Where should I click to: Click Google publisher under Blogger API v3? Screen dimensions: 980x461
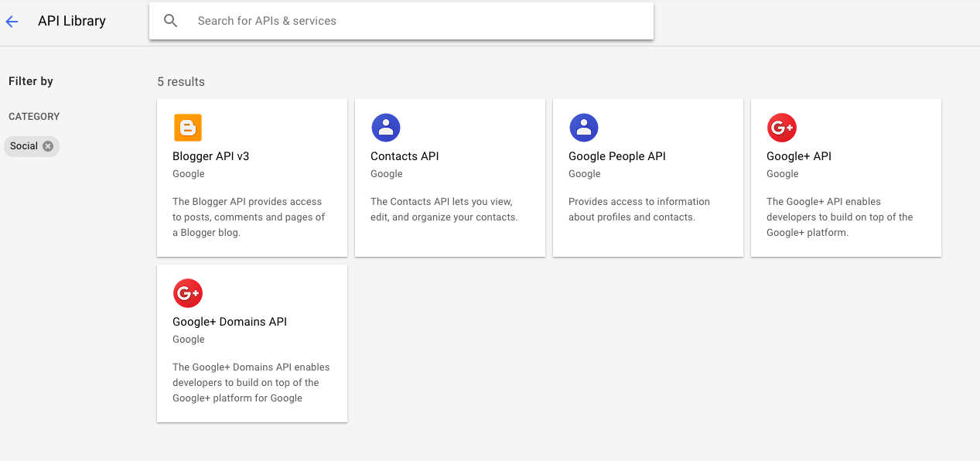[x=189, y=174]
